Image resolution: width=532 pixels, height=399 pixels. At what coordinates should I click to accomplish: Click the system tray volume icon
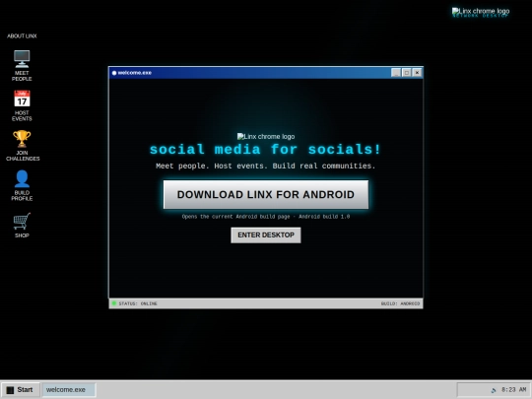click(494, 390)
